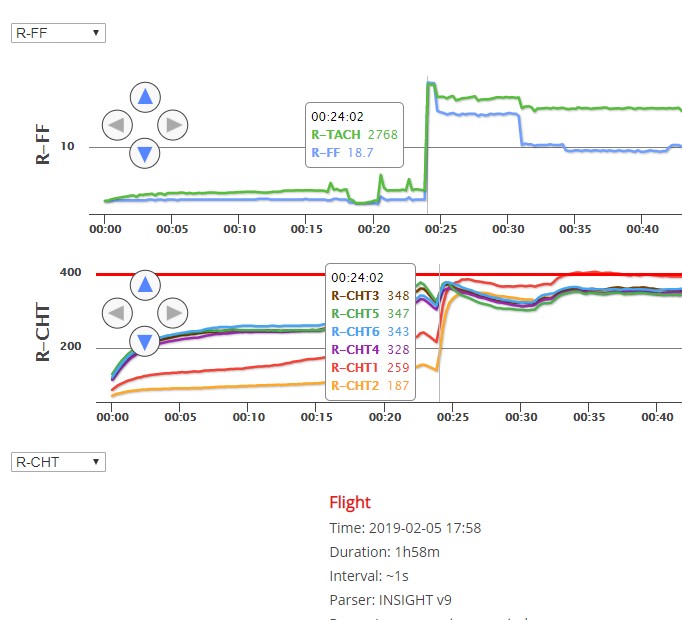The height and width of the screenshot is (620, 682).
Task: Click the down arrow on R-FF chart
Action: pyautogui.click(x=145, y=153)
